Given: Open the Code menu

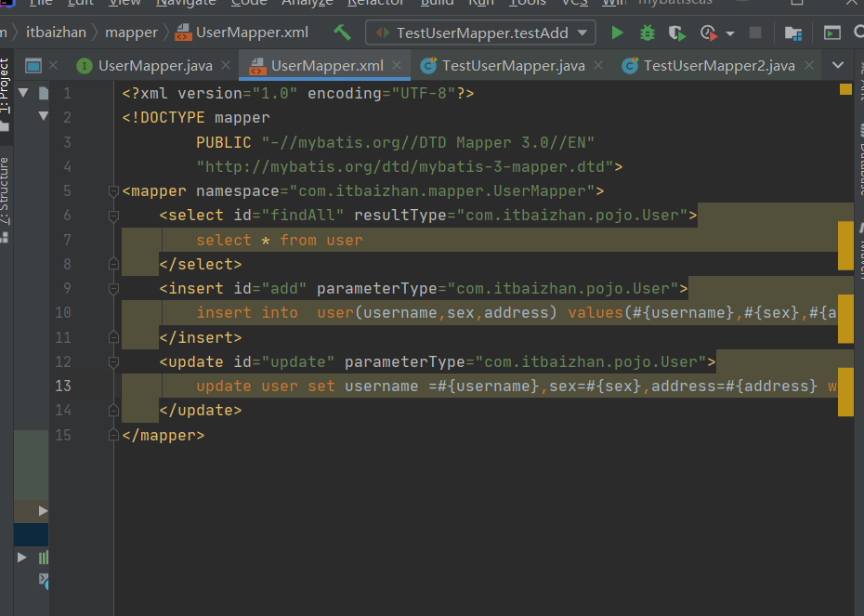Looking at the screenshot, I should [248, 3].
